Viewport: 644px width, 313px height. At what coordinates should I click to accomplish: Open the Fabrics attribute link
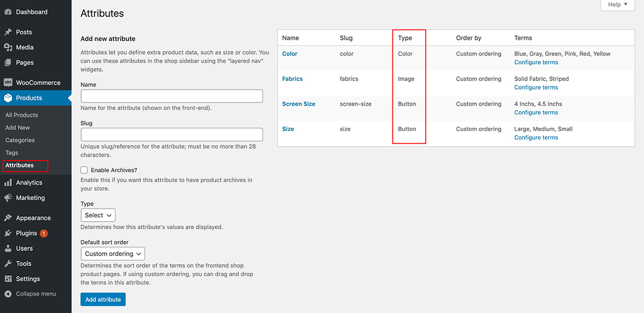(x=292, y=79)
